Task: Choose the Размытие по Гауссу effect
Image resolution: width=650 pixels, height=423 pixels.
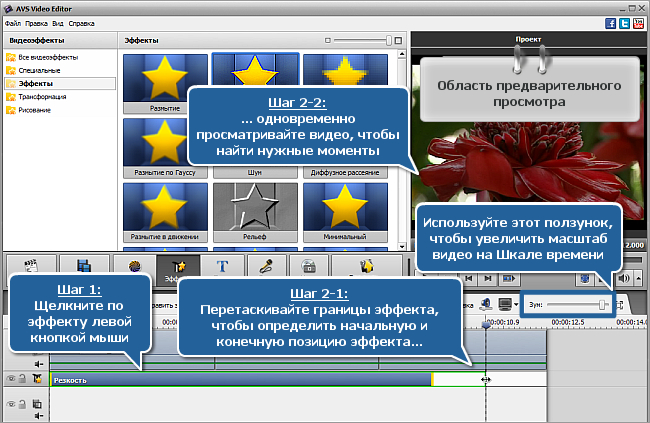Action: coord(156,148)
